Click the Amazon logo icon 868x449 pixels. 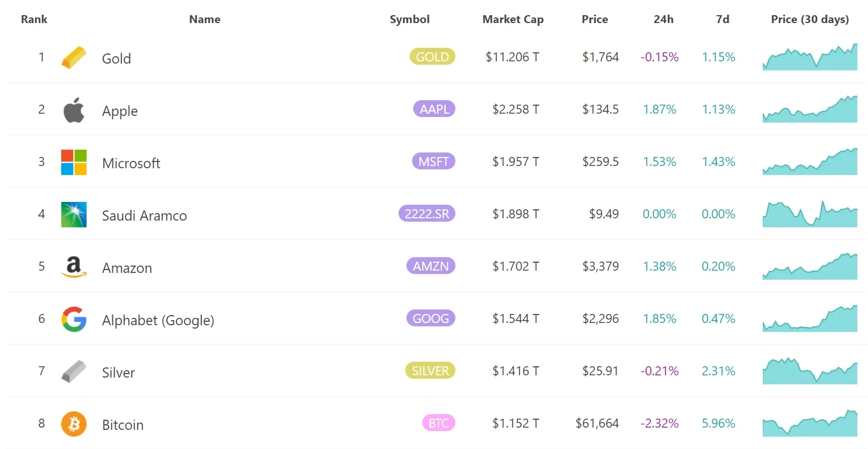tap(74, 267)
